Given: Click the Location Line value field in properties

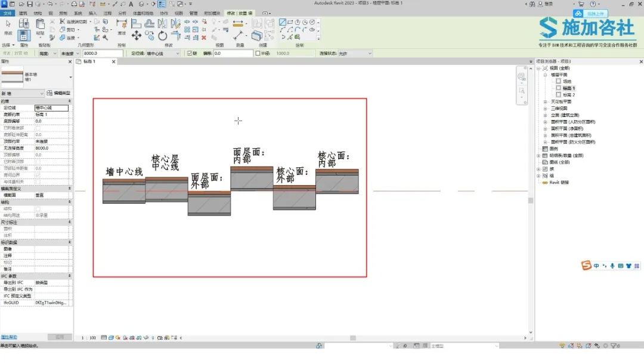Looking at the screenshot, I should pyautogui.click(x=51, y=107).
